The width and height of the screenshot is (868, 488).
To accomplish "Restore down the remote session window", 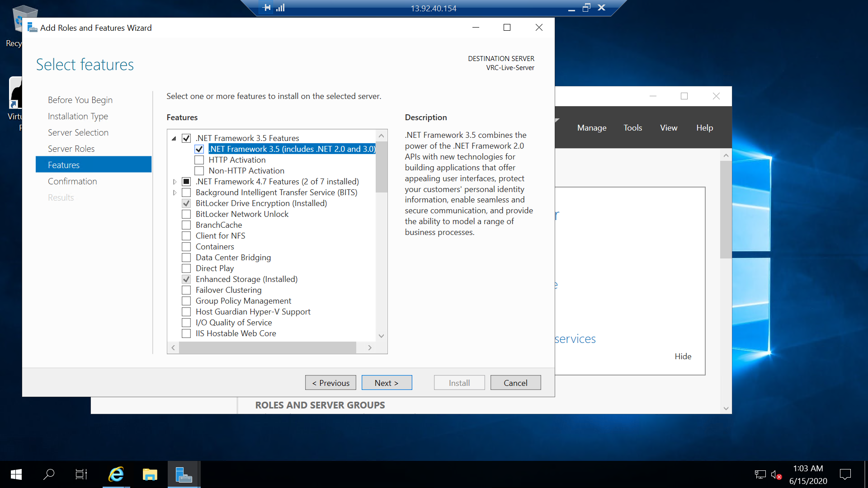I will [x=586, y=8].
